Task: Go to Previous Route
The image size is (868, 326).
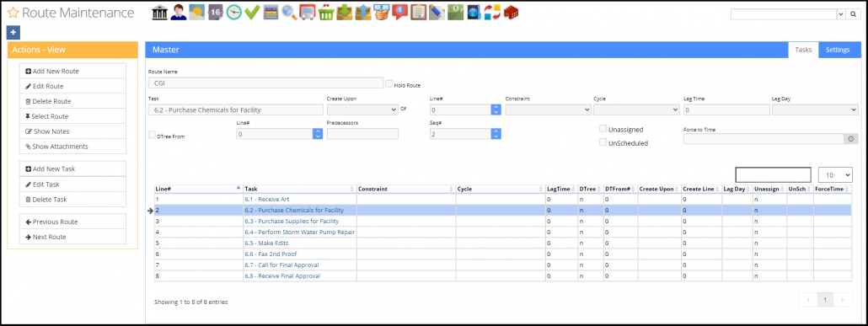Action: pos(72,222)
